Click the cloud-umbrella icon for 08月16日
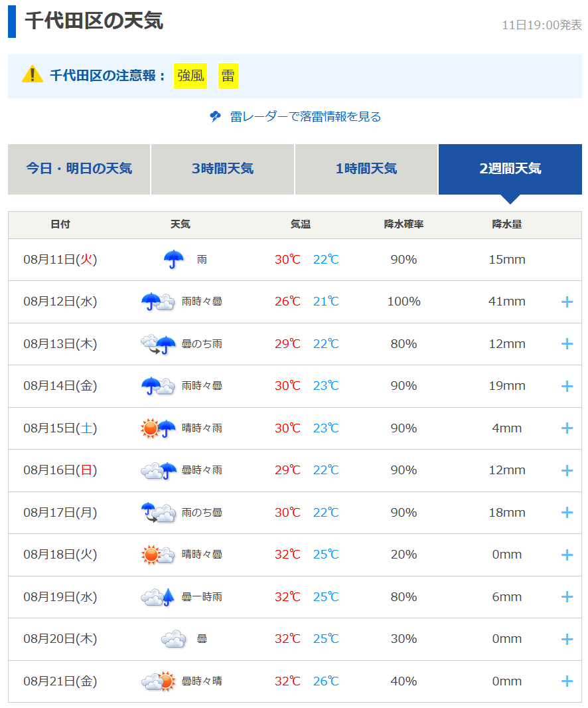 [x=158, y=470]
